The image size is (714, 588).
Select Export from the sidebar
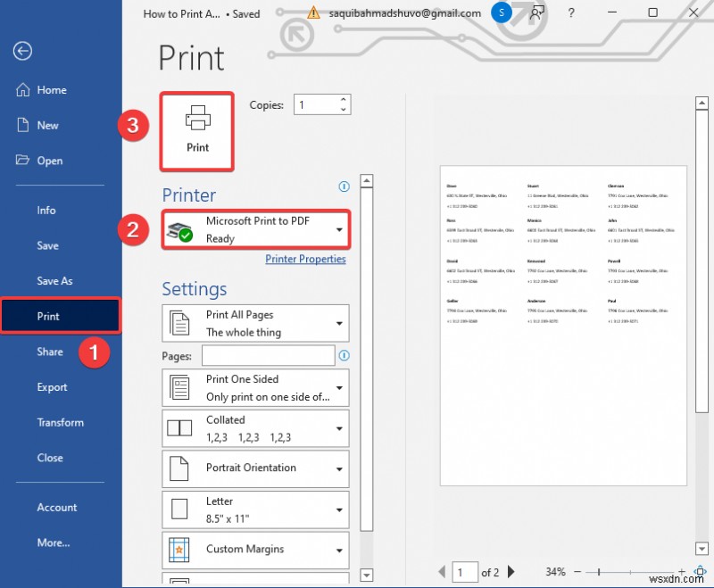(52, 387)
